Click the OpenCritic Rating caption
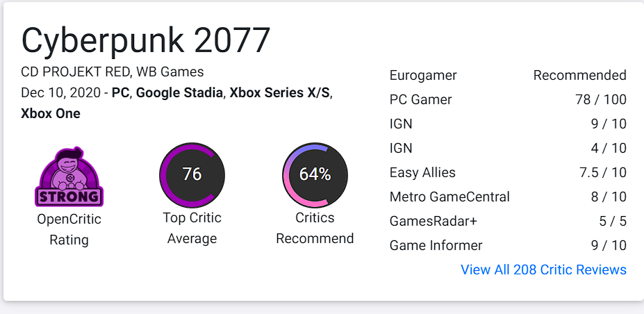Screen dimensions: 644x314 coord(69,229)
